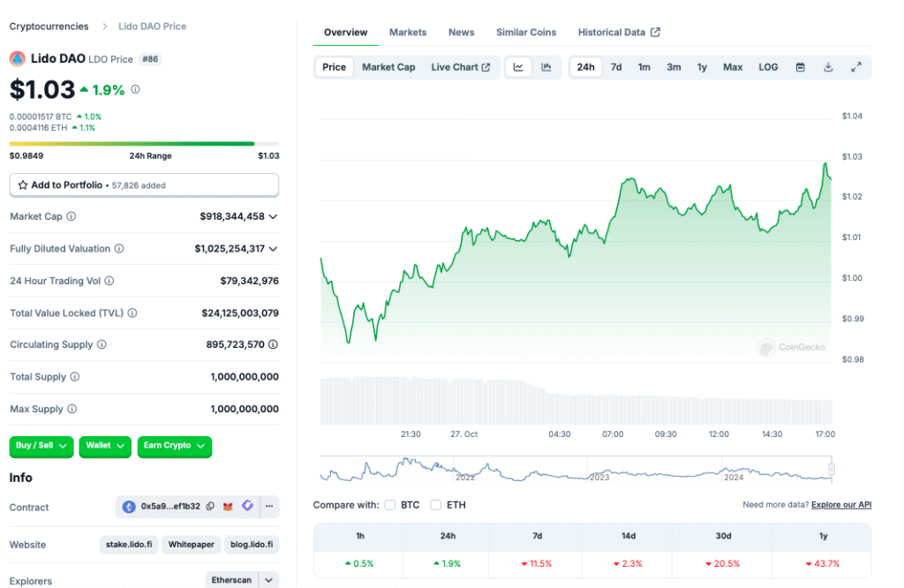
Task: Show 24 Hour Trading Vol info icon
Action: pos(109,281)
